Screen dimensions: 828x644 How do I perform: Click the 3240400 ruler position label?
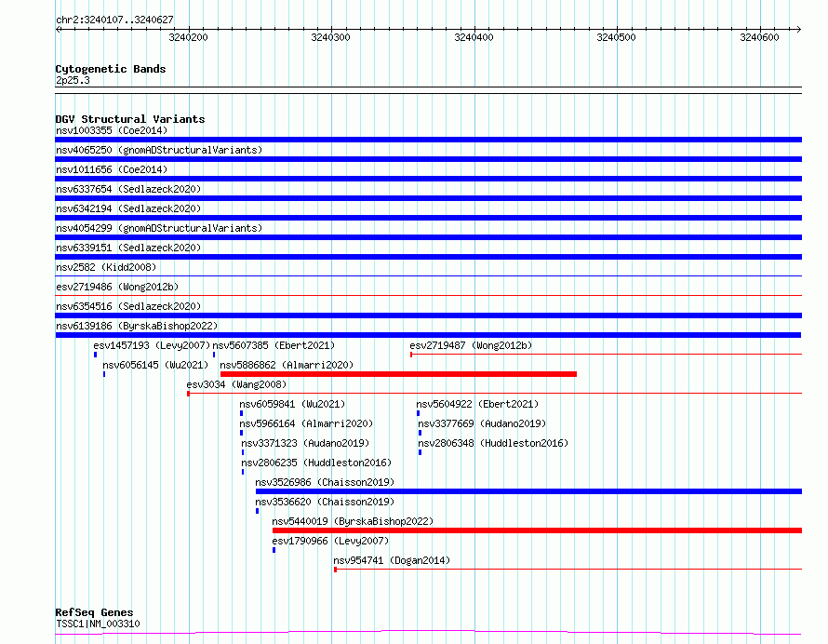474,37
